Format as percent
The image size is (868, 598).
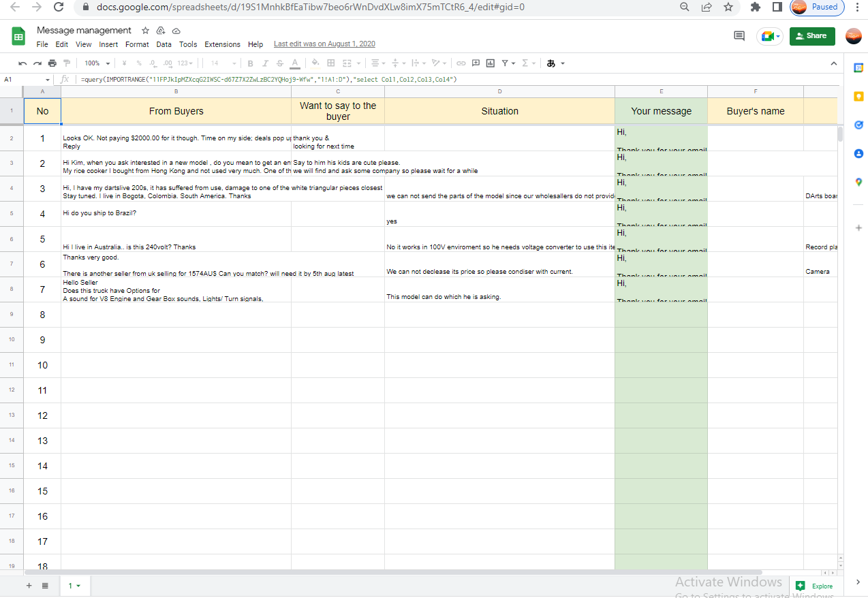click(139, 63)
